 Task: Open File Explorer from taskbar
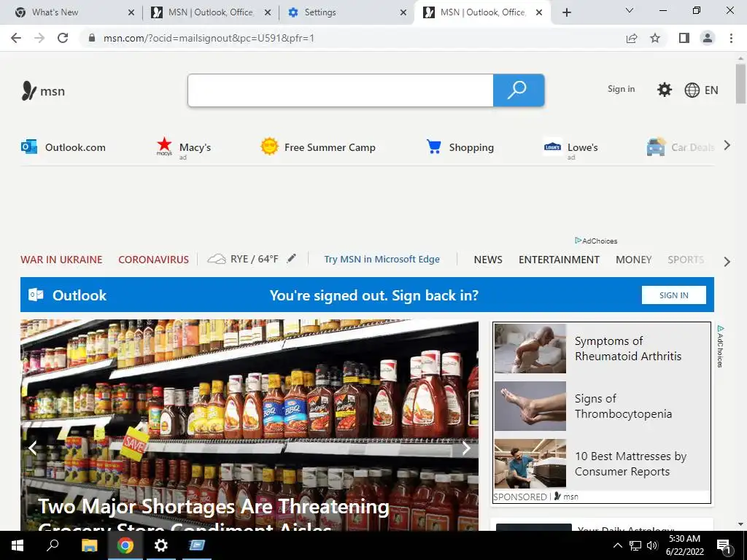89,545
